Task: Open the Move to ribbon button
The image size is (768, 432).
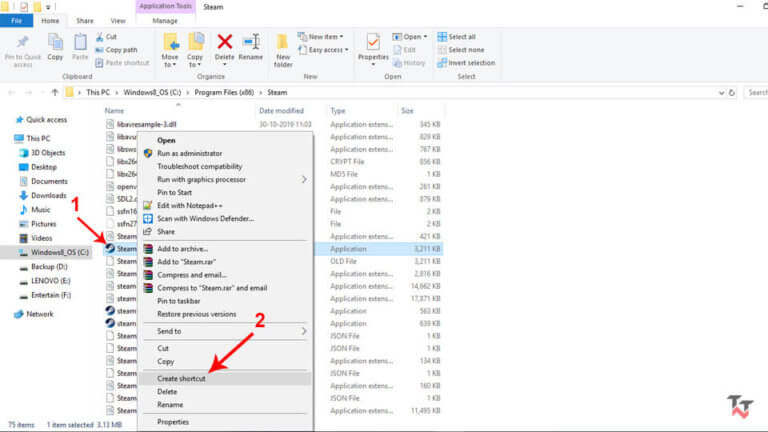Action: click(x=170, y=50)
